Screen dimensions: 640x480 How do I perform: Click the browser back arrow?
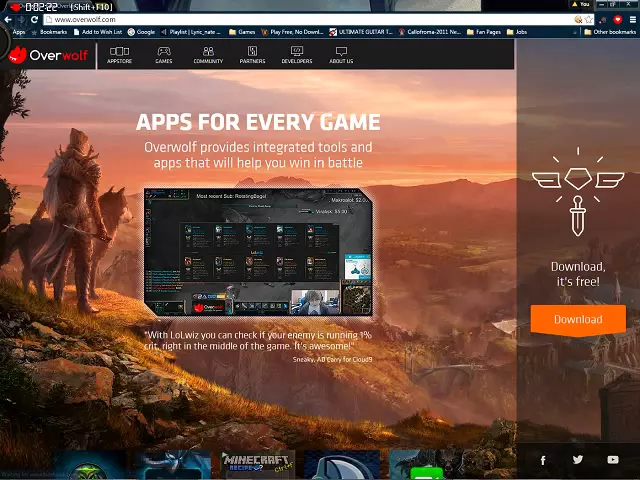click(x=8, y=19)
